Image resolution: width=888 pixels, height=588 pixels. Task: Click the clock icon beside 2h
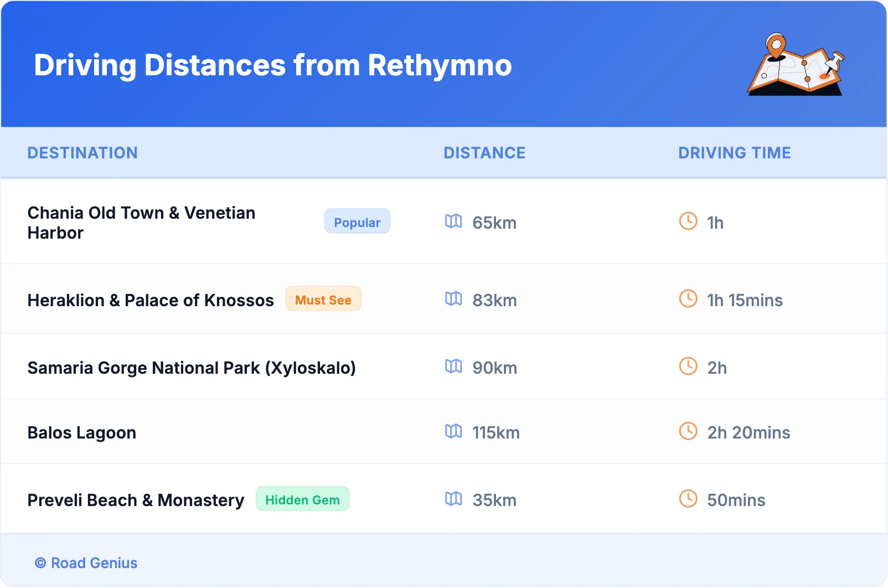click(688, 366)
